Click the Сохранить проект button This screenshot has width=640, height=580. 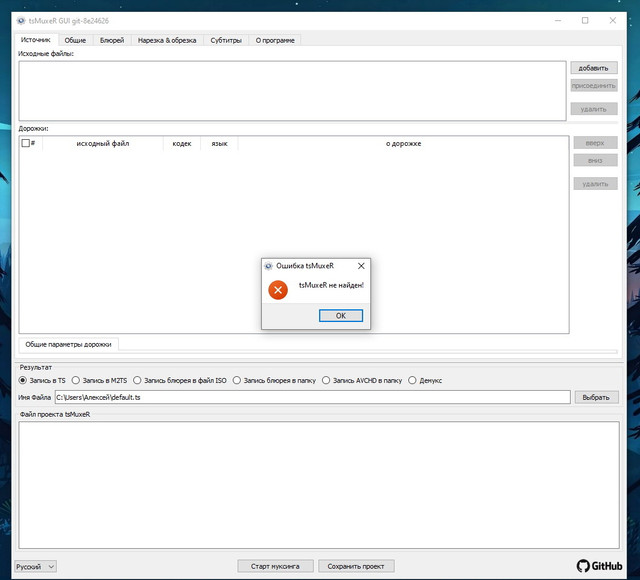[x=356, y=566]
